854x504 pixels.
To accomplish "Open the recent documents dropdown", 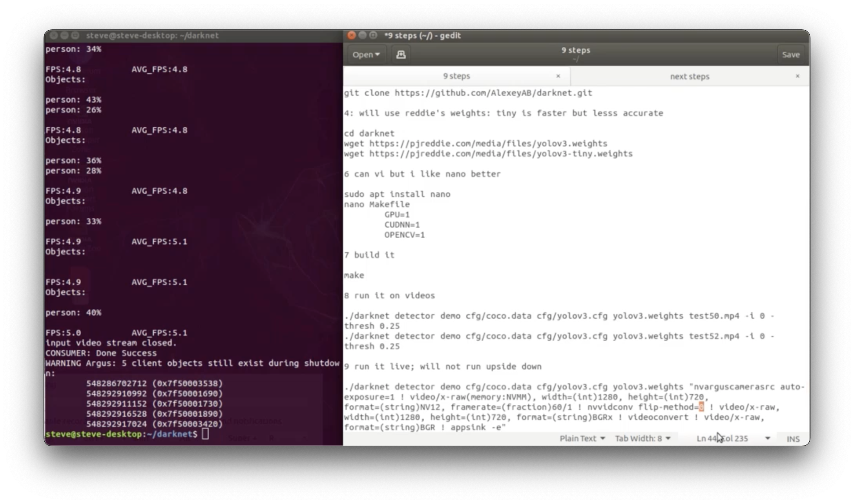I will [366, 54].
